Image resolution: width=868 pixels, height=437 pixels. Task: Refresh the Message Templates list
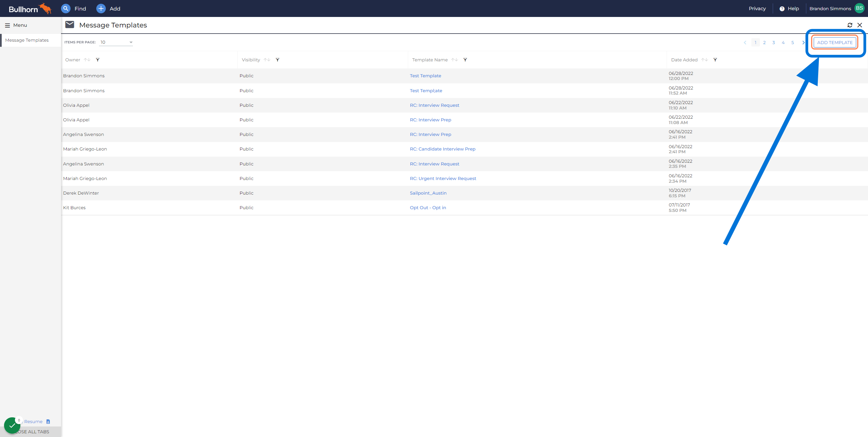850,25
